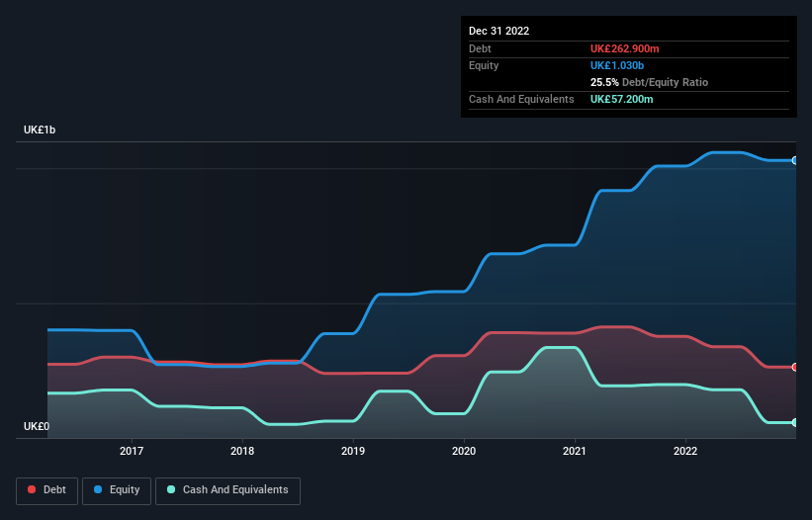
Task: Click the 2019 axis label
Action: (x=353, y=451)
